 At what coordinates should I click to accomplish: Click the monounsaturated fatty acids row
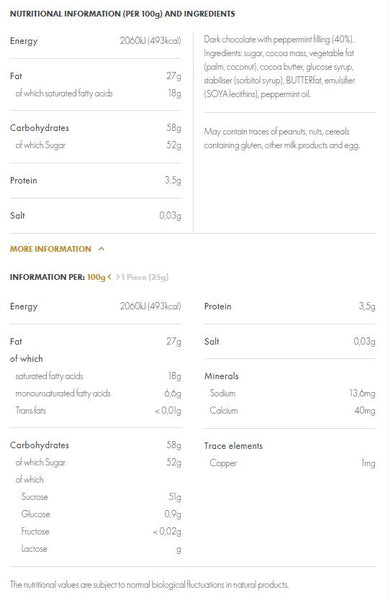click(98, 393)
